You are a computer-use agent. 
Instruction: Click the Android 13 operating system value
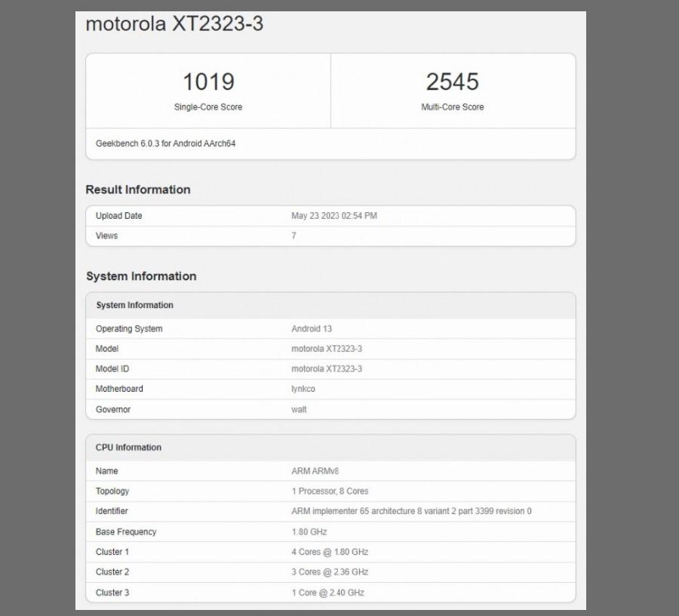pyautogui.click(x=312, y=329)
